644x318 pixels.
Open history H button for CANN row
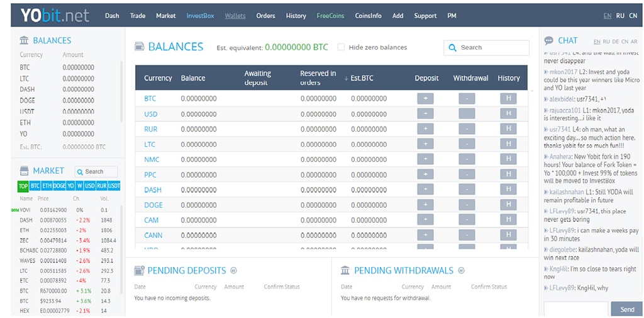(x=508, y=235)
